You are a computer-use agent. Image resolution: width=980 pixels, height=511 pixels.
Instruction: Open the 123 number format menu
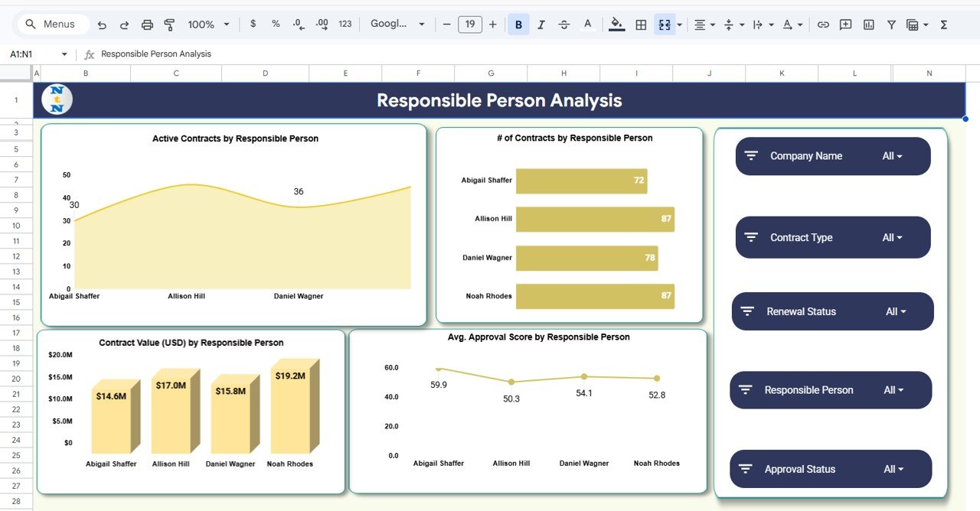[345, 24]
